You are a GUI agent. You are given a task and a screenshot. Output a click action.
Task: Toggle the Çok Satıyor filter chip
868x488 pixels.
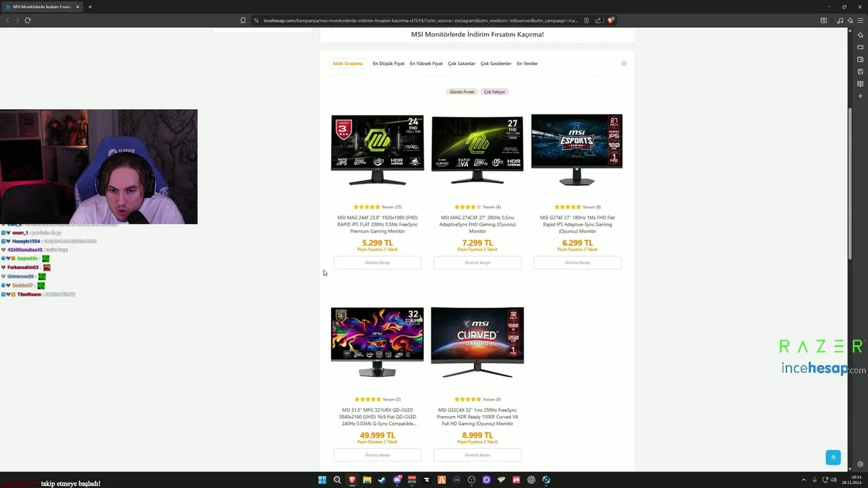pos(494,91)
